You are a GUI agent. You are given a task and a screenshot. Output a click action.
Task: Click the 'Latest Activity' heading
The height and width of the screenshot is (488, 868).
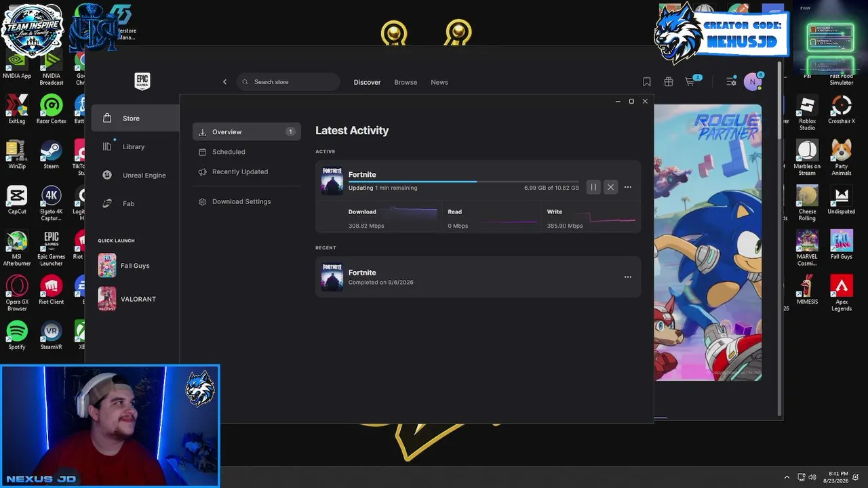tap(352, 130)
